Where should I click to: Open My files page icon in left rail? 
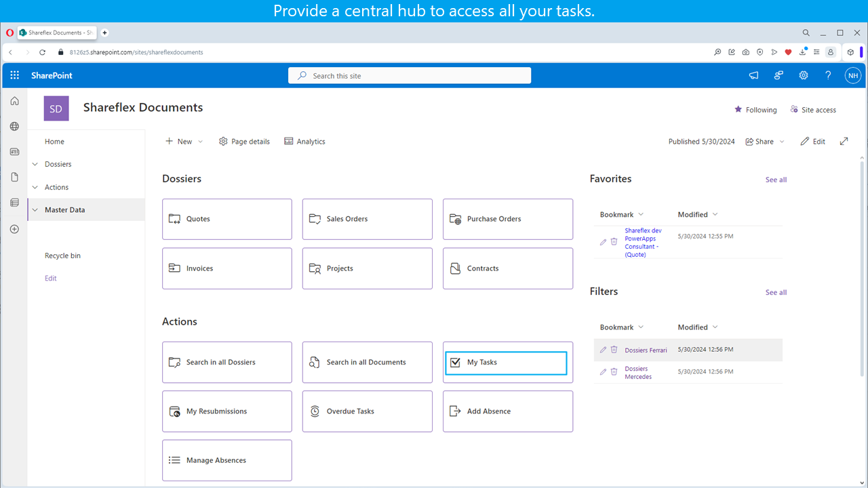pyautogui.click(x=14, y=177)
